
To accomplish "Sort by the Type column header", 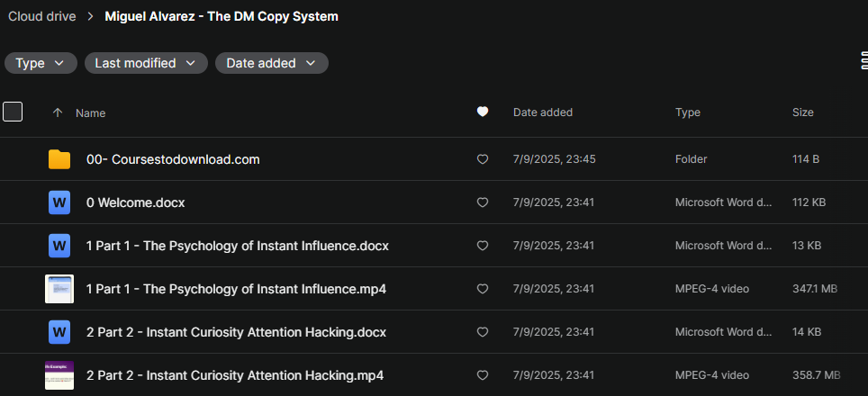I will point(688,112).
